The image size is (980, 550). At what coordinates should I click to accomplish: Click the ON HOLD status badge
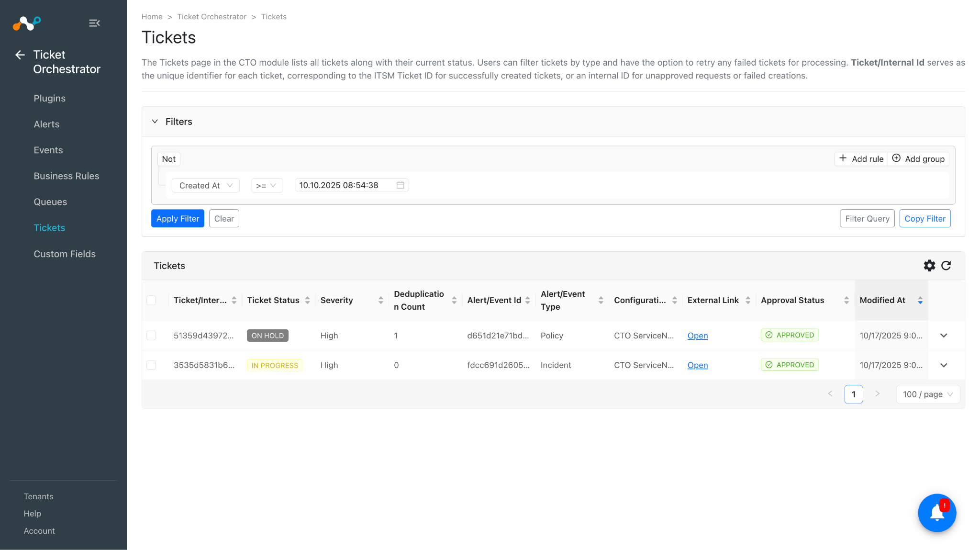tap(267, 336)
